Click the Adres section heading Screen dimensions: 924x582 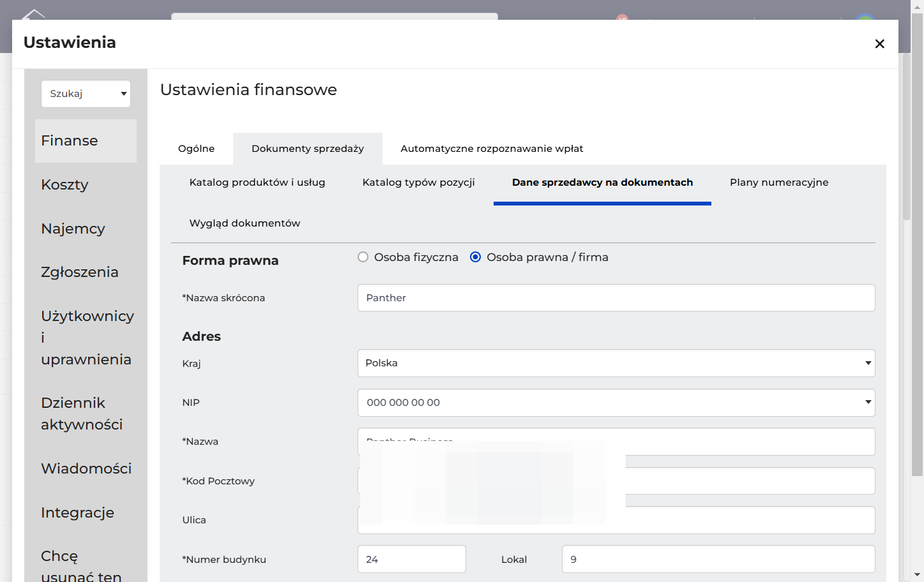[x=202, y=336]
